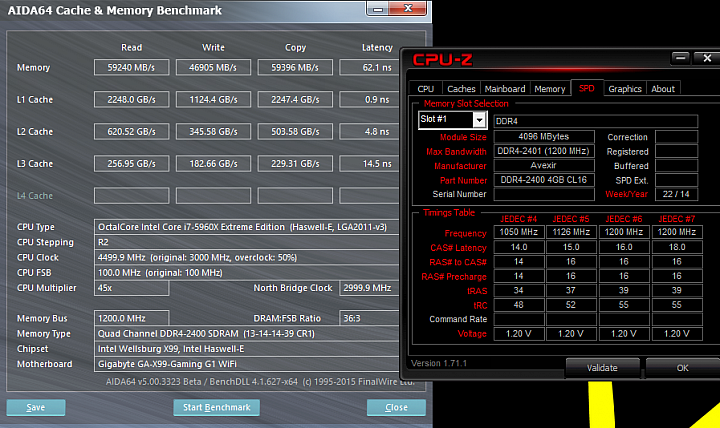Click the L2 Cache Read value 620.52 GB/s
720x428 pixels.
click(x=131, y=132)
